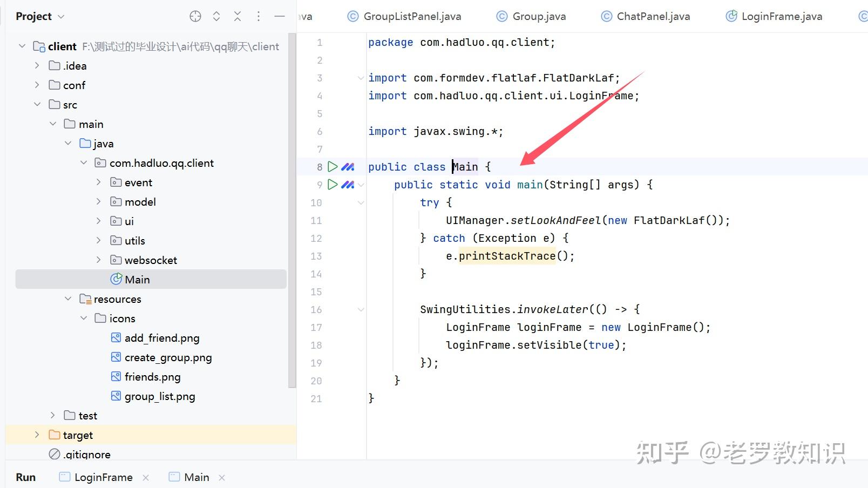Select the Main tab in the Run tool window

(x=195, y=477)
